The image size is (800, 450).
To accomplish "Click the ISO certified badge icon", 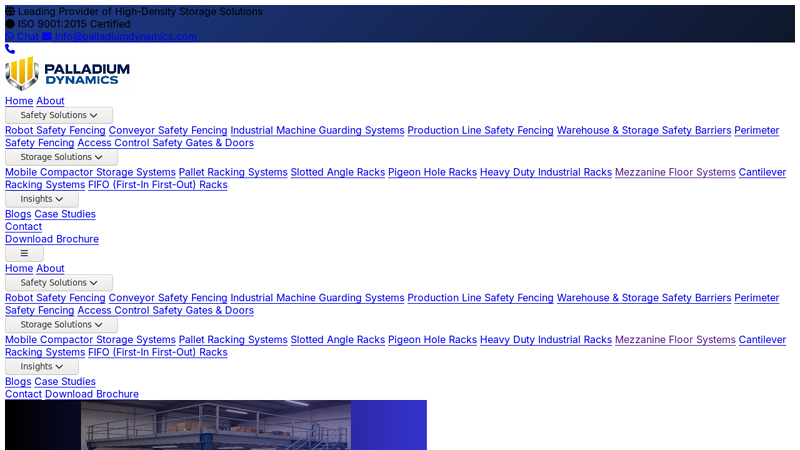I will [10, 24].
